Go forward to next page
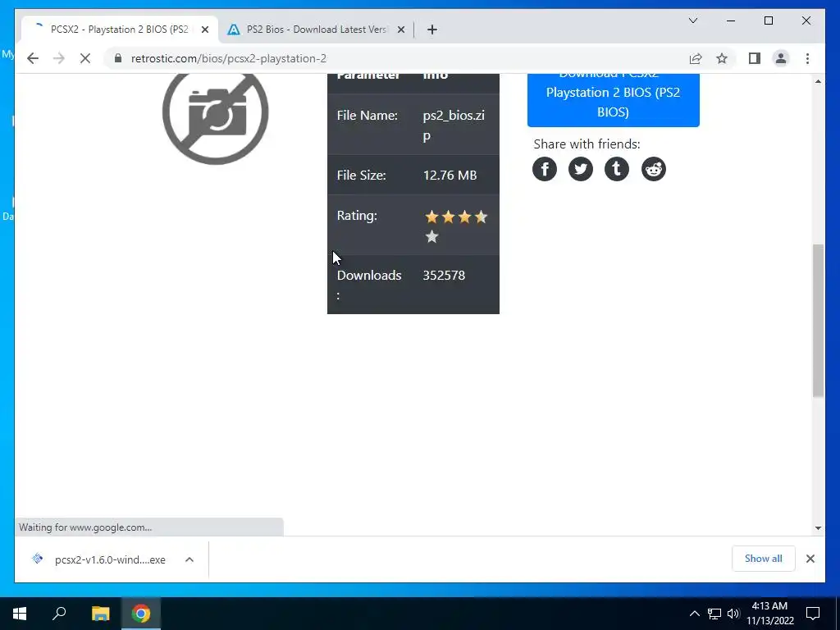This screenshot has height=630, width=840. (59, 58)
